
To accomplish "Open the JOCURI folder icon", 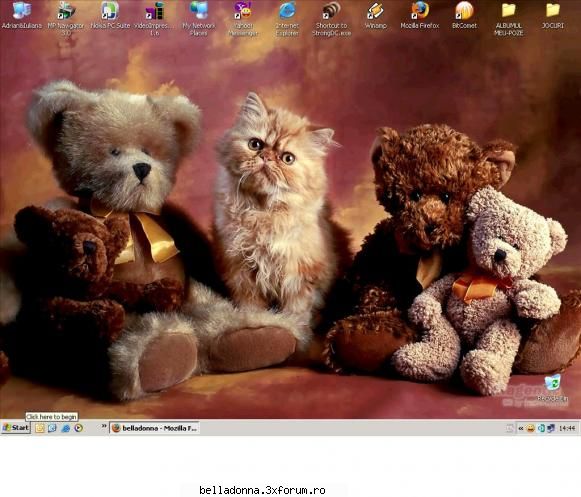I will pyautogui.click(x=552, y=15).
